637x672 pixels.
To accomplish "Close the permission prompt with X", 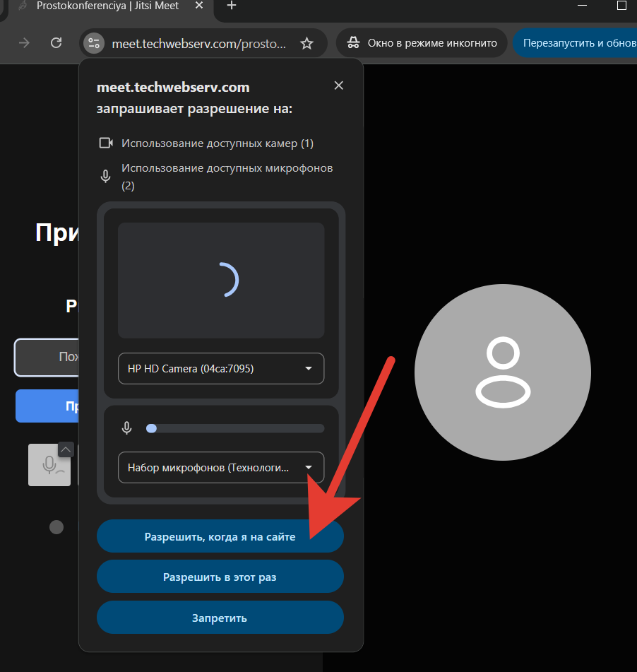I will coord(339,86).
